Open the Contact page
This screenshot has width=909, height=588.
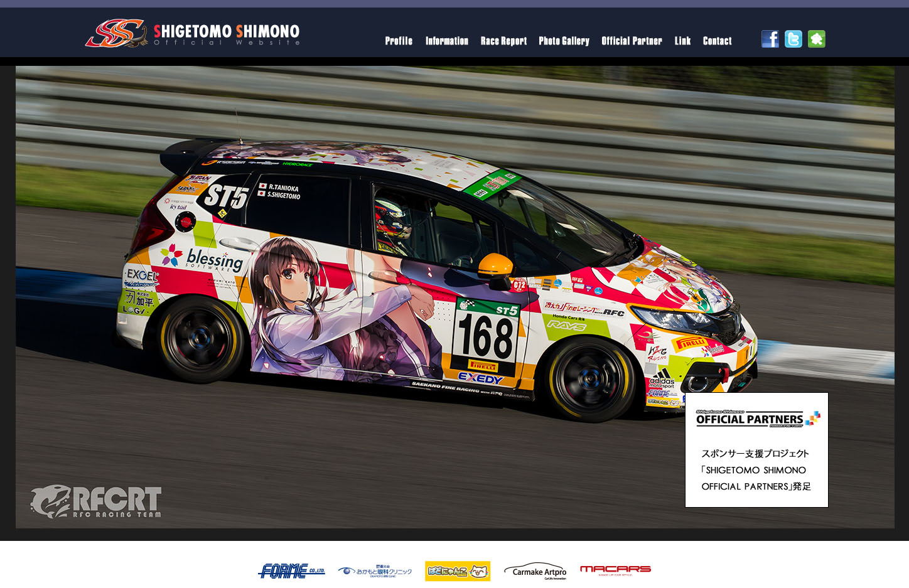[x=717, y=41]
